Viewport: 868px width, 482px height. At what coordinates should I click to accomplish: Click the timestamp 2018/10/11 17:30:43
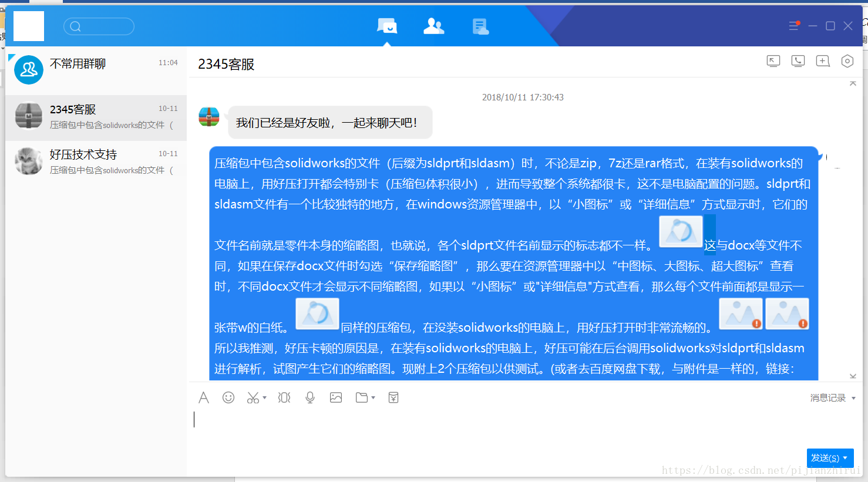click(x=523, y=97)
